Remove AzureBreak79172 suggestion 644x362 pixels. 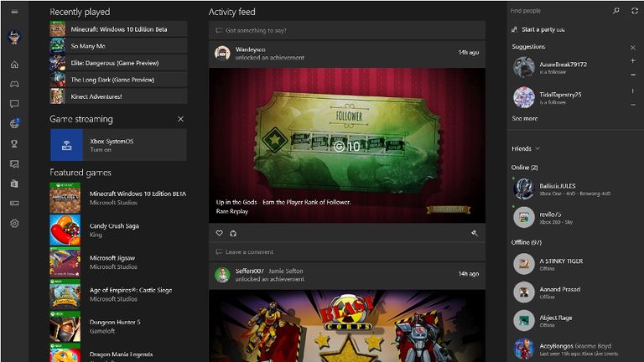pos(633,75)
